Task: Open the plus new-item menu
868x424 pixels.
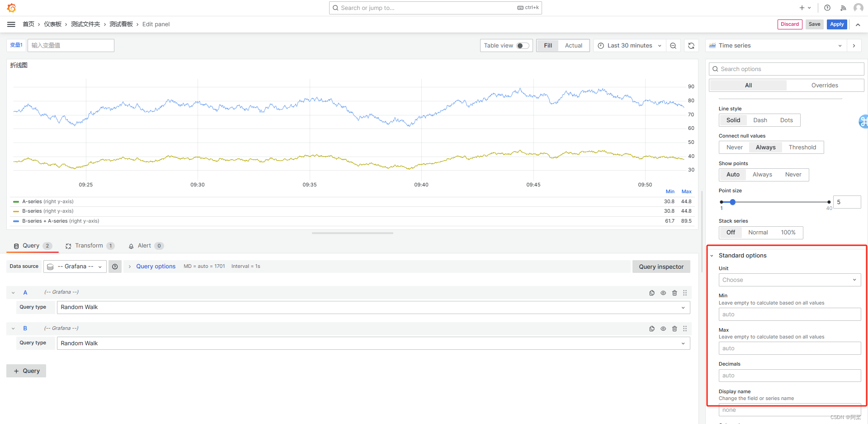Action: point(805,8)
